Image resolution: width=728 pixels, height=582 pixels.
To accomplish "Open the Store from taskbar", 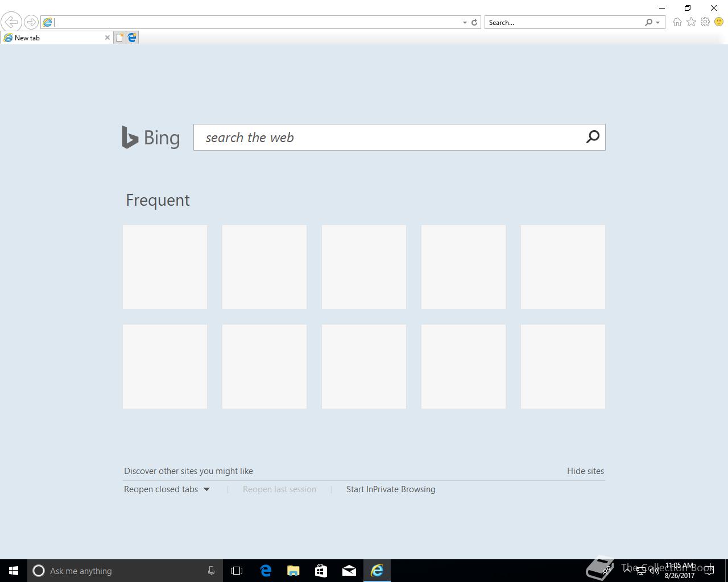I will coord(321,571).
